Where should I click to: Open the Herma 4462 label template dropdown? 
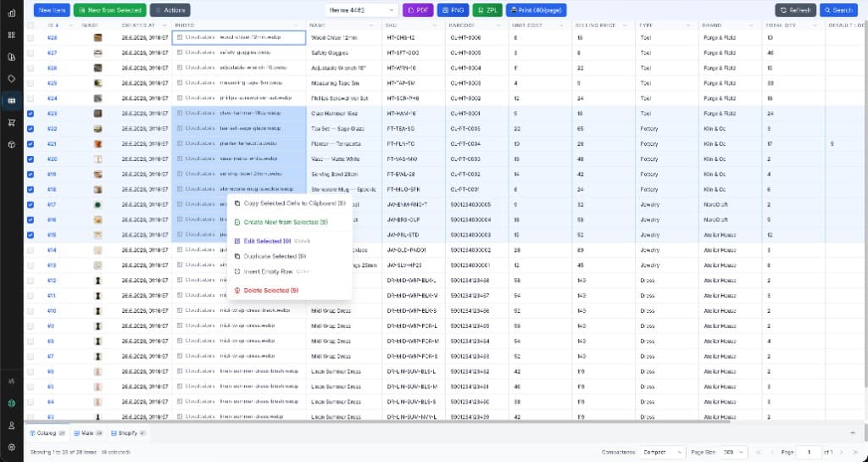click(x=361, y=10)
